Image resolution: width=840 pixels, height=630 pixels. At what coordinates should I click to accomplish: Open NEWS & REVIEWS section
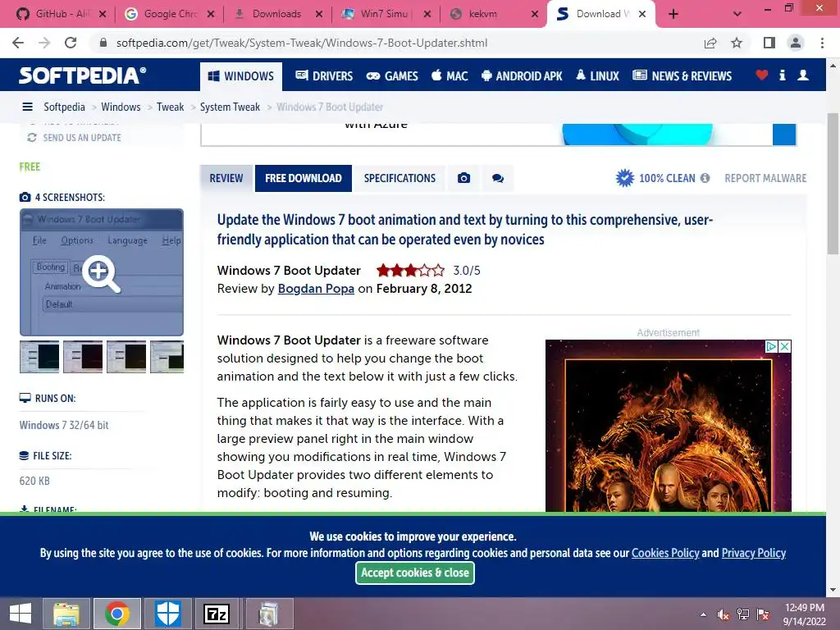point(682,76)
